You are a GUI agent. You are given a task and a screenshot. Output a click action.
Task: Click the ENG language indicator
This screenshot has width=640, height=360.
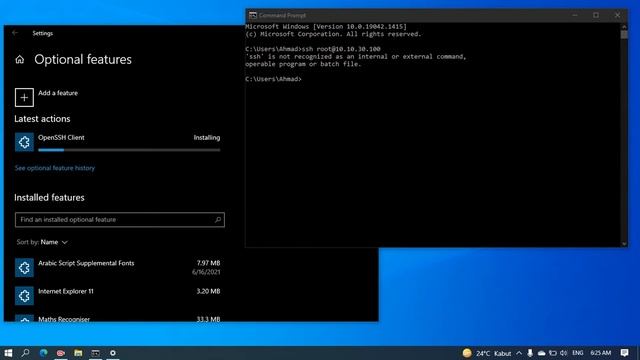coord(578,353)
